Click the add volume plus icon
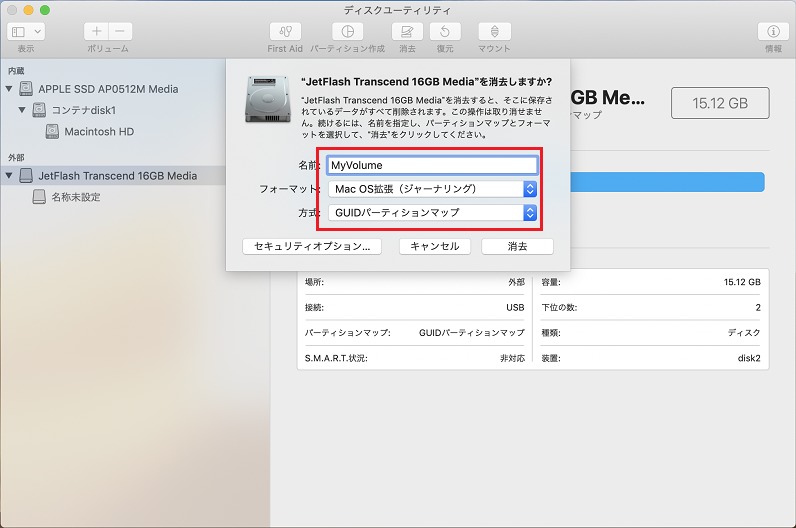The image size is (796, 528). click(x=96, y=31)
